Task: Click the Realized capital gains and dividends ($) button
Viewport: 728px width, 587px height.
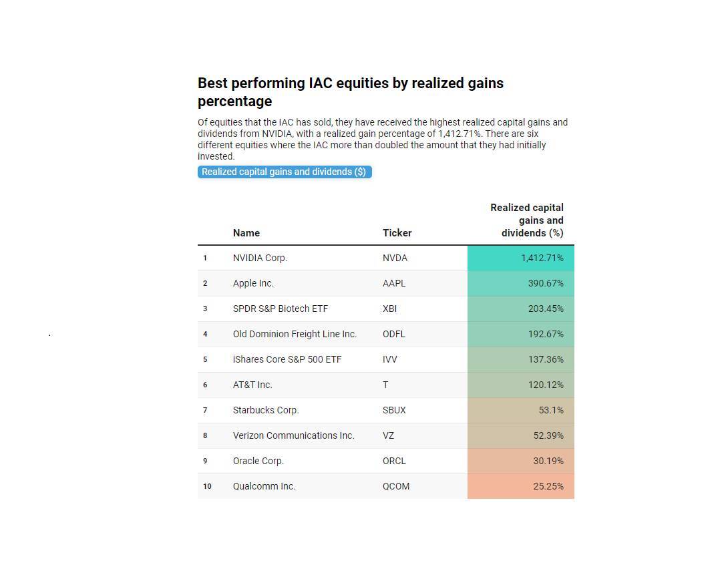Action: click(x=285, y=172)
